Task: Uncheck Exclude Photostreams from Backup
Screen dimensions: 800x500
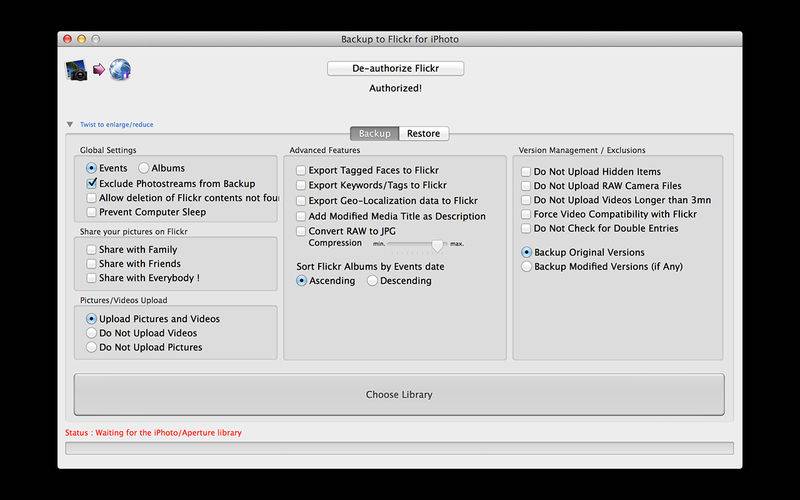Action: tap(91, 183)
